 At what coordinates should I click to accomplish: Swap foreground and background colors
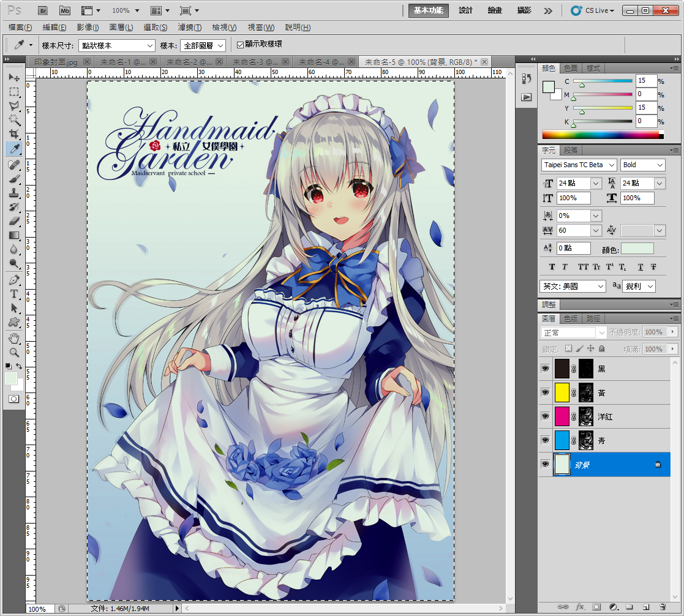(19, 366)
